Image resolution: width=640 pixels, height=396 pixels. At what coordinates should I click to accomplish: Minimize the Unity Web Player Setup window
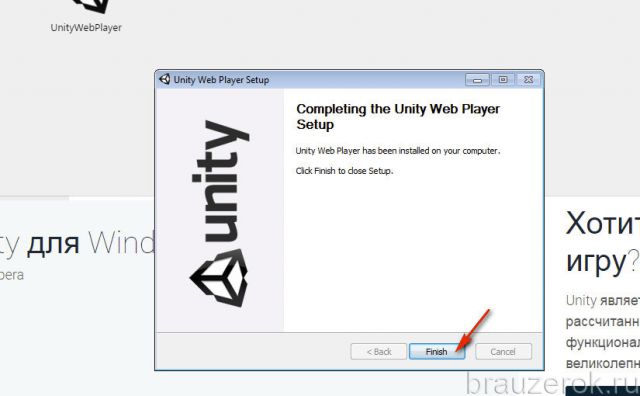pyautogui.click(x=477, y=80)
